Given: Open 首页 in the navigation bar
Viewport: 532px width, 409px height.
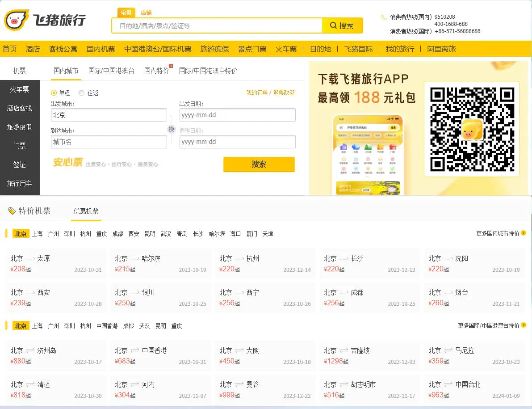Looking at the screenshot, I should (x=9, y=49).
